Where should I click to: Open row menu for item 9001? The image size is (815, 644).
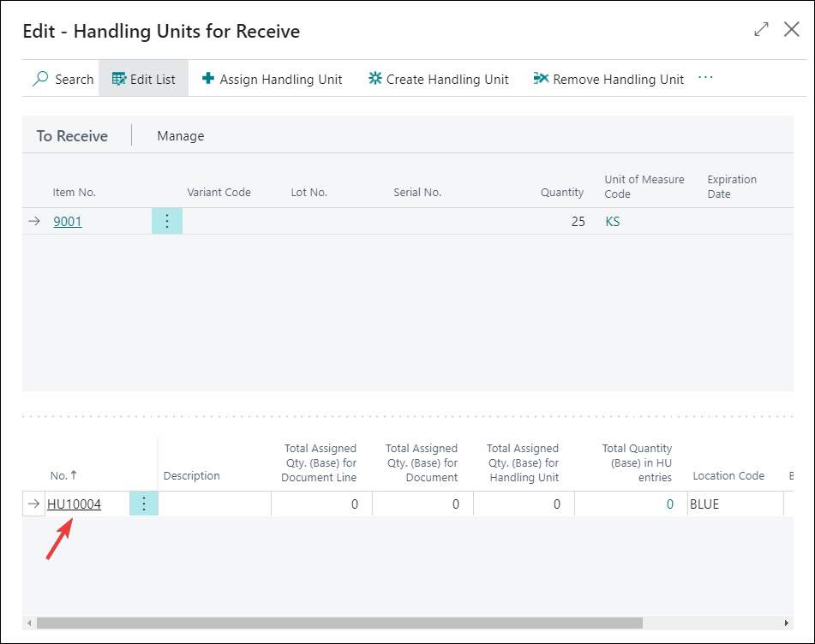[x=167, y=221]
